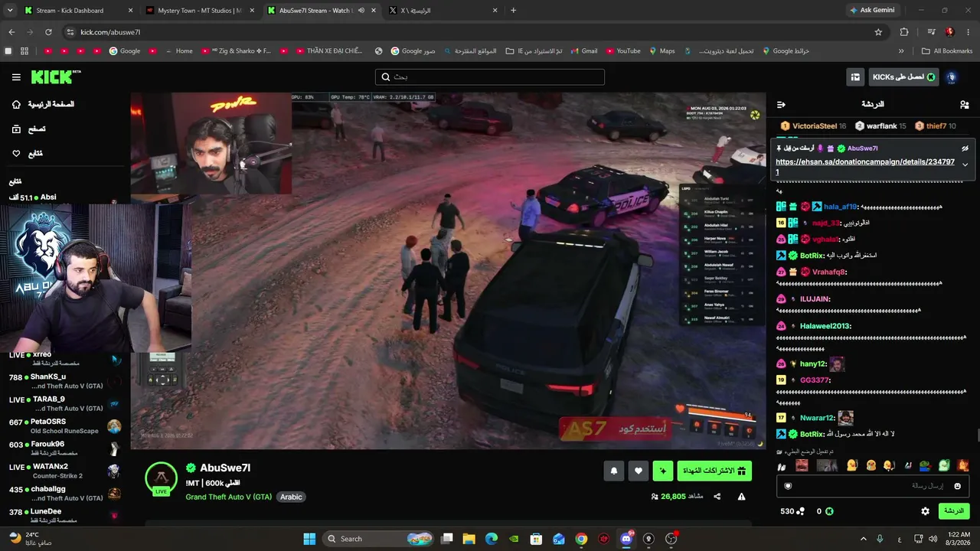Viewport: 980px width, 551px height.
Task: Focus the Kick search box
Action: point(490,77)
